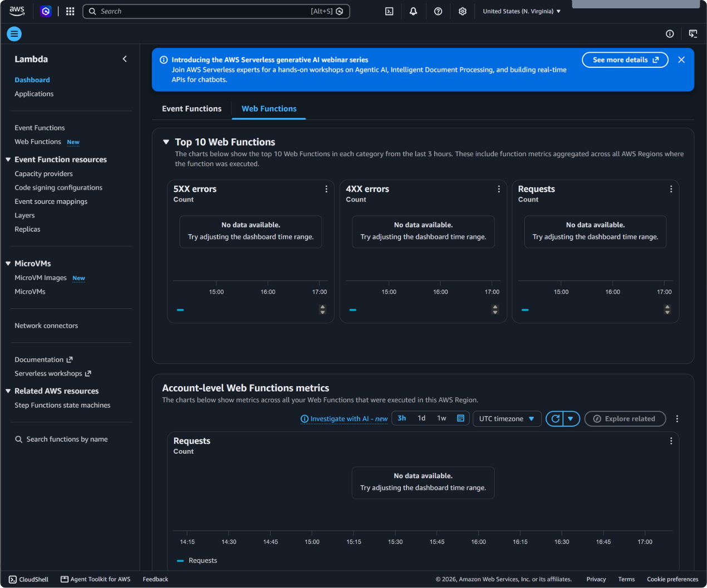This screenshot has width=707, height=588.
Task: Step the 4XX errors legend pager
Action: (x=495, y=309)
